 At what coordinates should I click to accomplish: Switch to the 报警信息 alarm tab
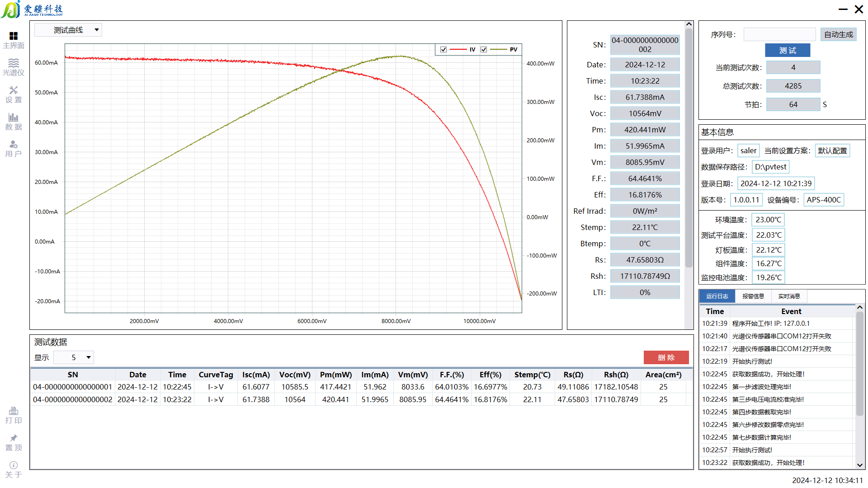point(753,296)
